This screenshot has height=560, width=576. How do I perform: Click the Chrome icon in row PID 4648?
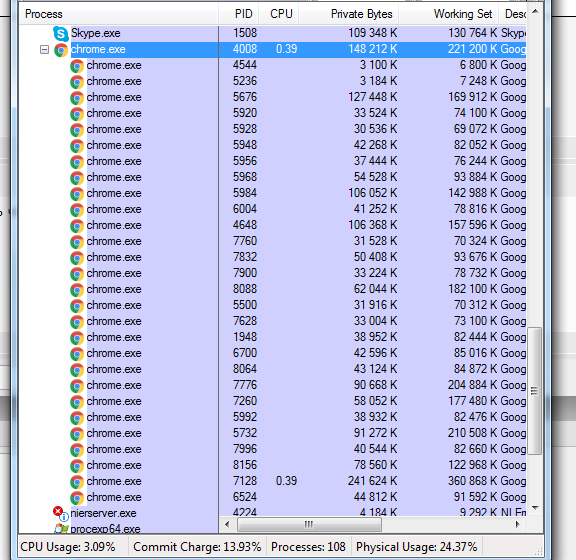[77, 226]
